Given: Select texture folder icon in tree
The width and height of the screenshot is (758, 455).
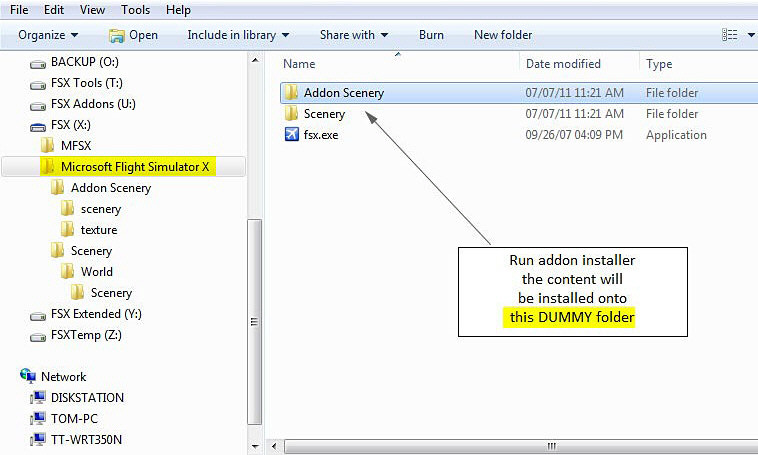Looking at the screenshot, I should 67,229.
